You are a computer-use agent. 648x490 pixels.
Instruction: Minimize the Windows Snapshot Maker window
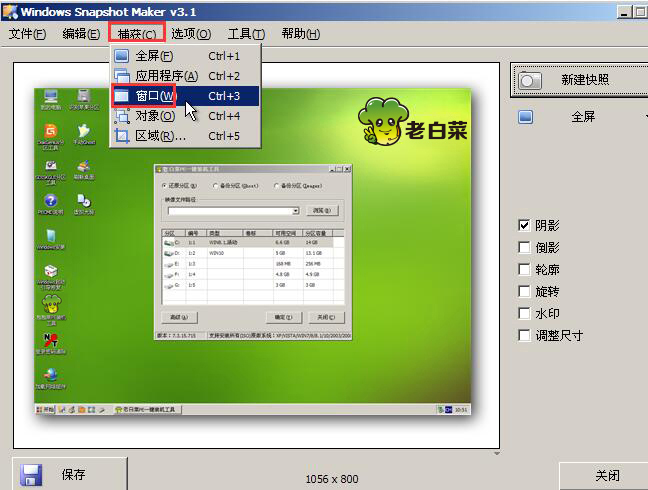(624, 12)
